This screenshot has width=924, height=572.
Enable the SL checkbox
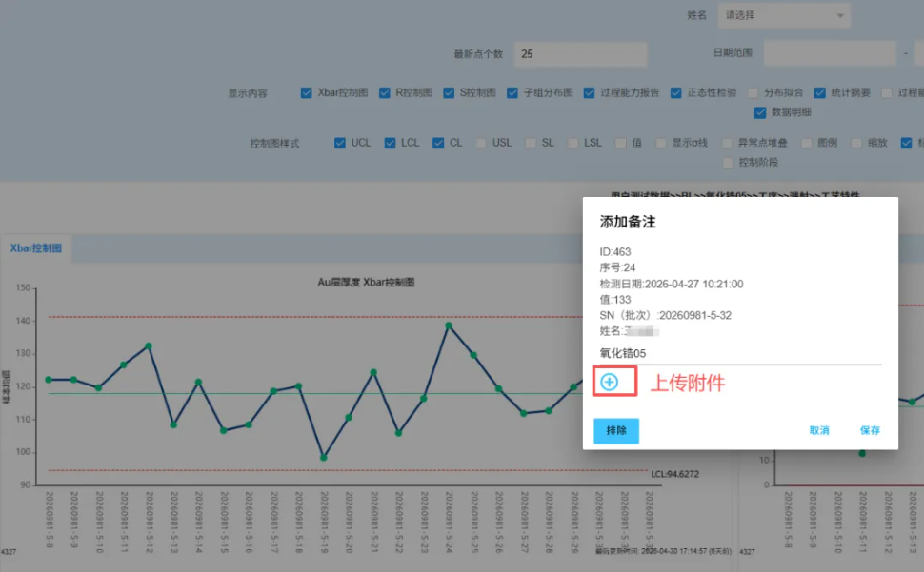(531, 143)
